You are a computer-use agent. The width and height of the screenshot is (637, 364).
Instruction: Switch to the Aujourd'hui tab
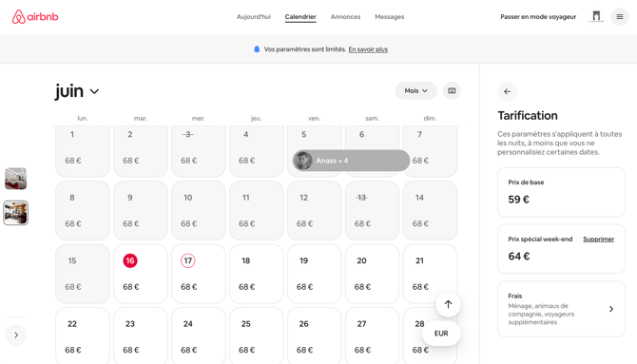click(x=254, y=17)
